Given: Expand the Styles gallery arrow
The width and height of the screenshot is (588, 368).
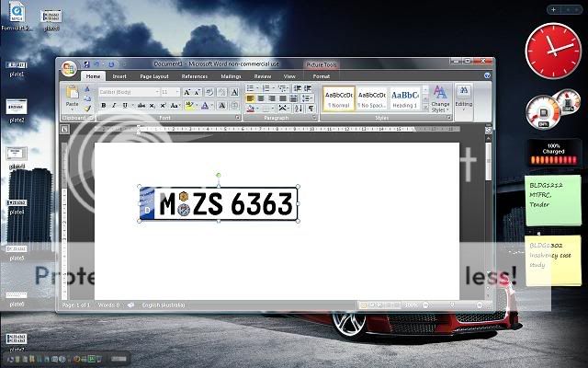Looking at the screenshot, I should click(x=424, y=106).
